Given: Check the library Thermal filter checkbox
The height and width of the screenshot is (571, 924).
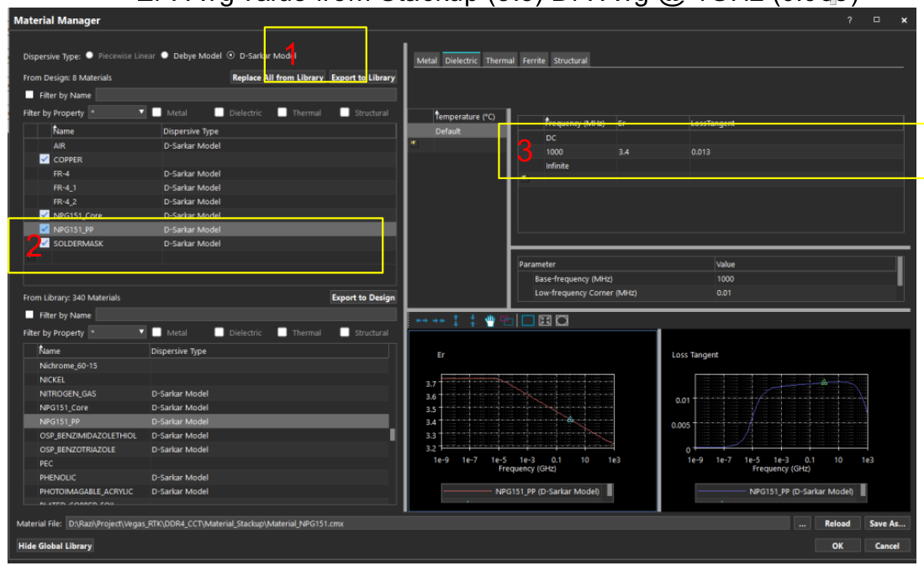Looking at the screenshot, I should (282, 332).
